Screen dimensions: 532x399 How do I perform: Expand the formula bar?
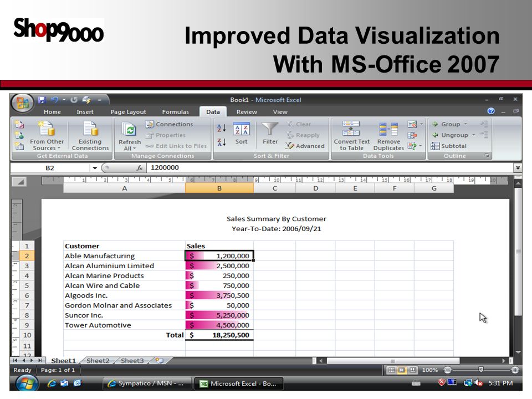518,167
